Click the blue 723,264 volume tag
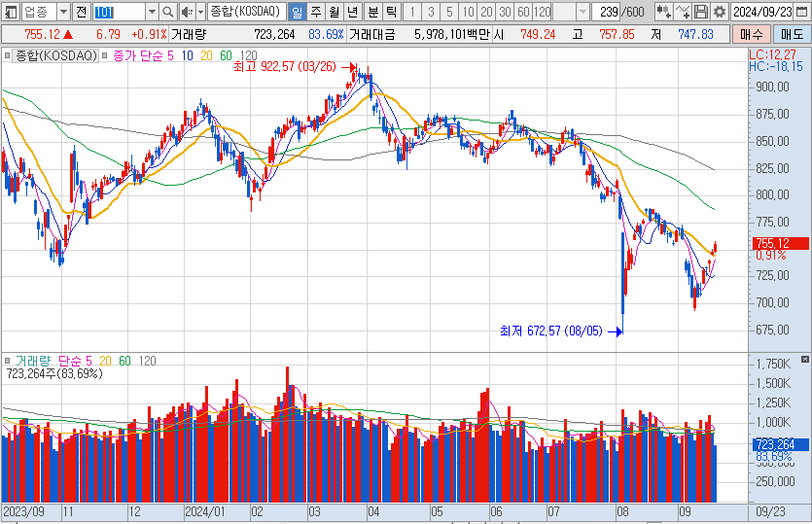The height and width of the screenshot is (524, 812). coord(780,444)
